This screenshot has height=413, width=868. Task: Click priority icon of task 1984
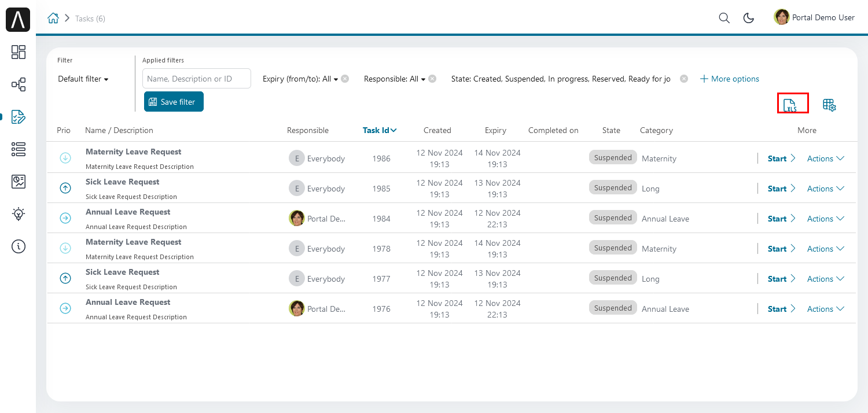point(65,218)
